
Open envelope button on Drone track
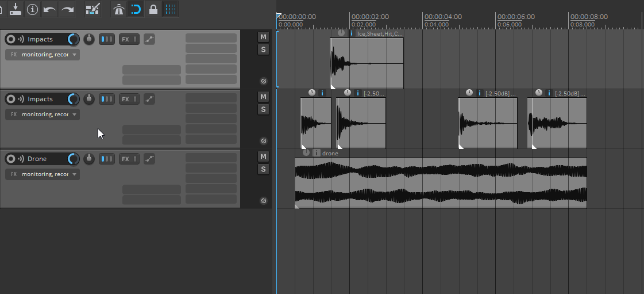click(x=149, y=159)
